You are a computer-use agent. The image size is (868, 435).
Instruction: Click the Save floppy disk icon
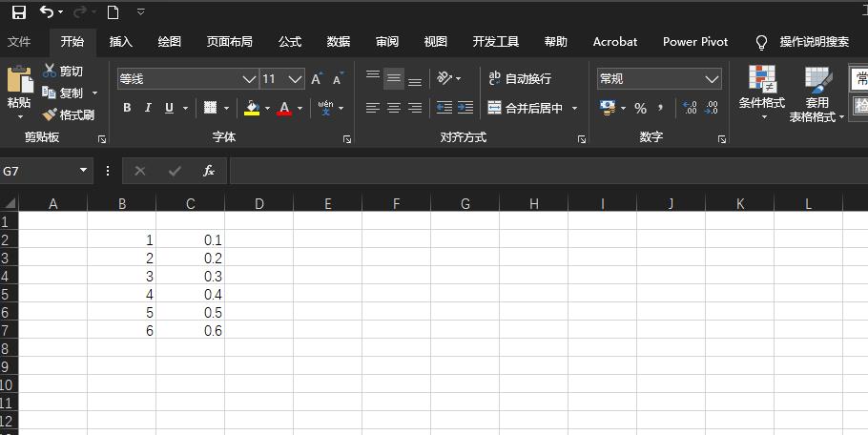pyautogui.click(x=19, y=12)
